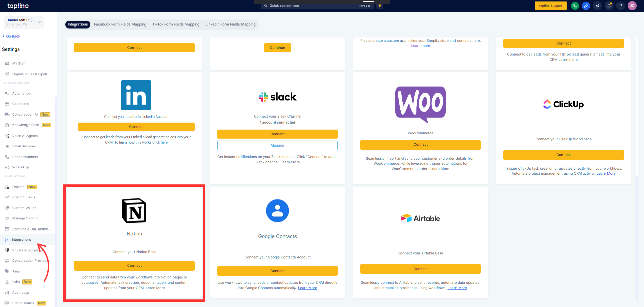Screen dimensions: 644x307
Task: Click the Continue button
Action: (277, 48)
